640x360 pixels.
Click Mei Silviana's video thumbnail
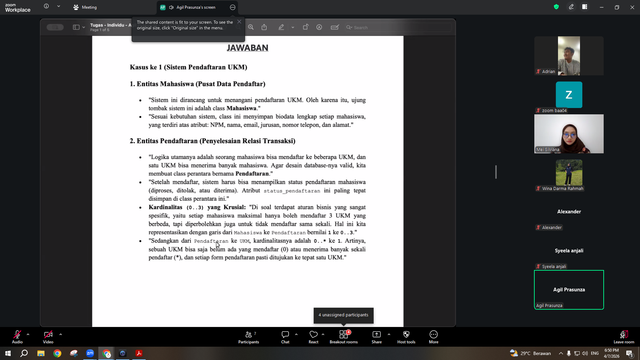569,134
